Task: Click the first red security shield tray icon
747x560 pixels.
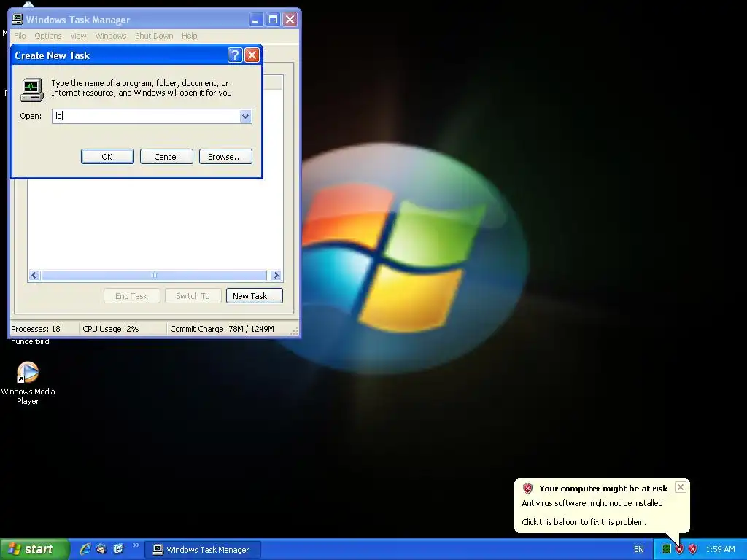Action: (x=679, y=550)
